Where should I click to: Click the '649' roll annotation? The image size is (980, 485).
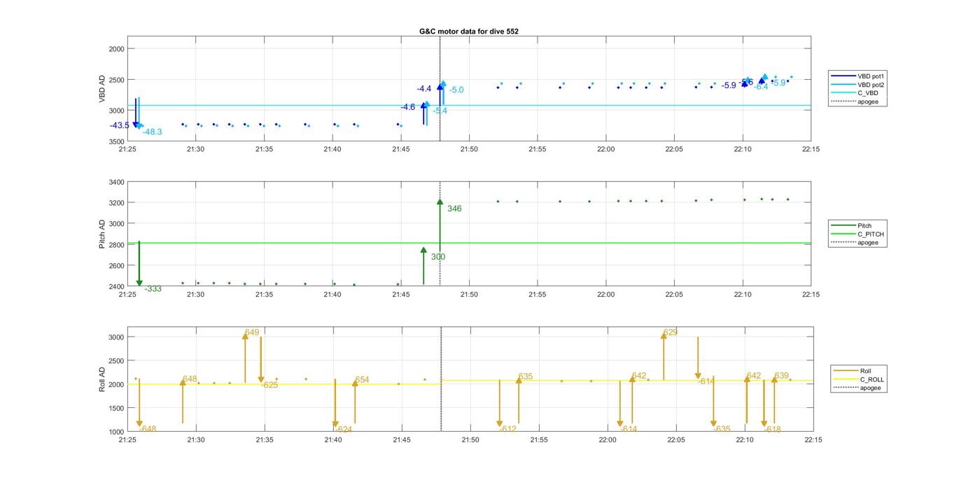tap(252, 332)
